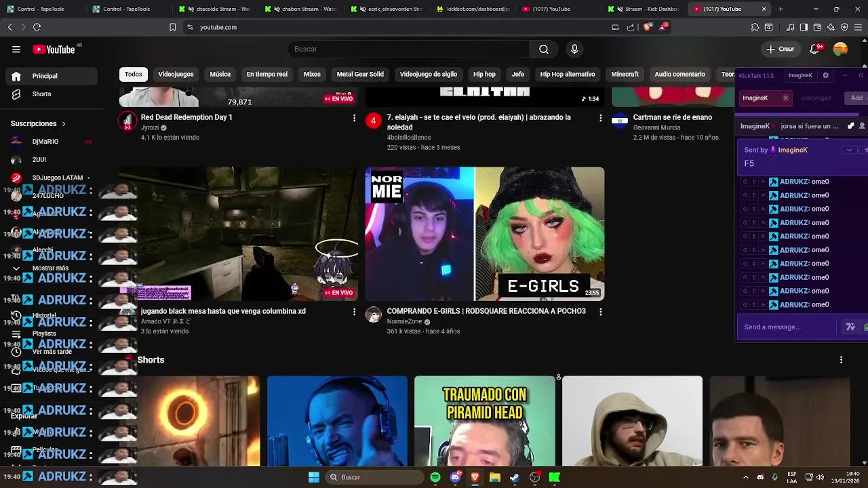Open Jynxzi channel link

150,127
